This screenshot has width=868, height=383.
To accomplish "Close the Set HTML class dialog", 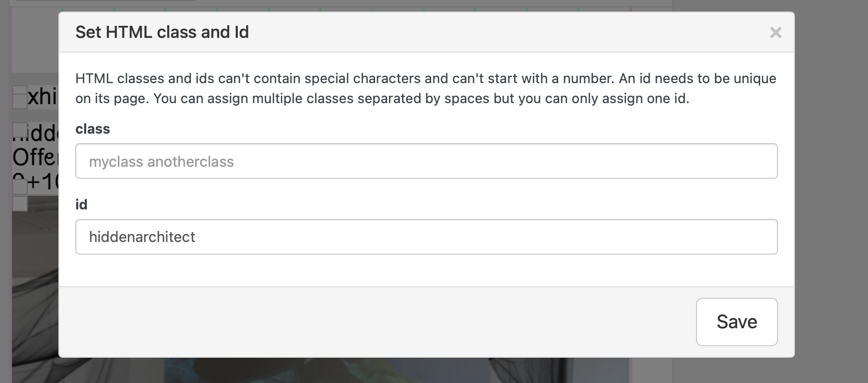I will (775, 33).
